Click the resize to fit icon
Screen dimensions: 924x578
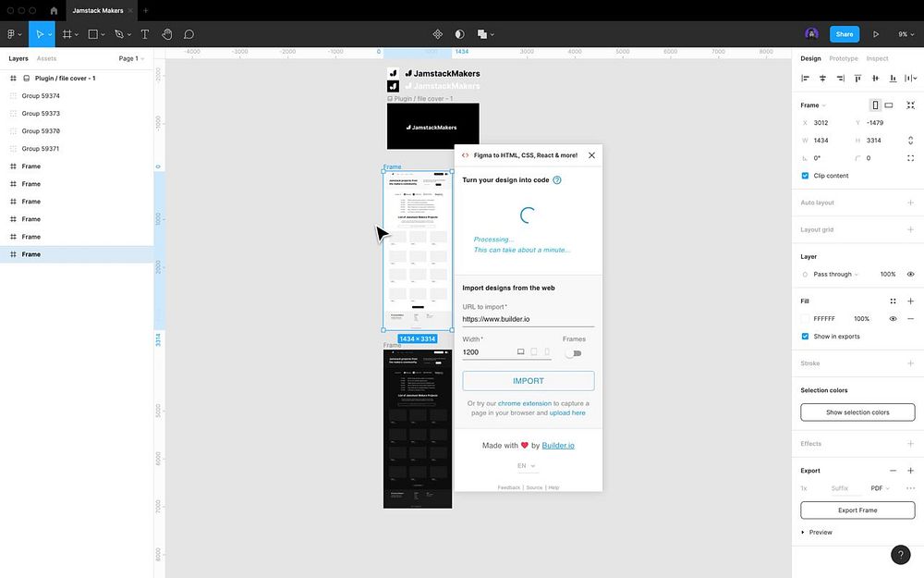[910, 105]
